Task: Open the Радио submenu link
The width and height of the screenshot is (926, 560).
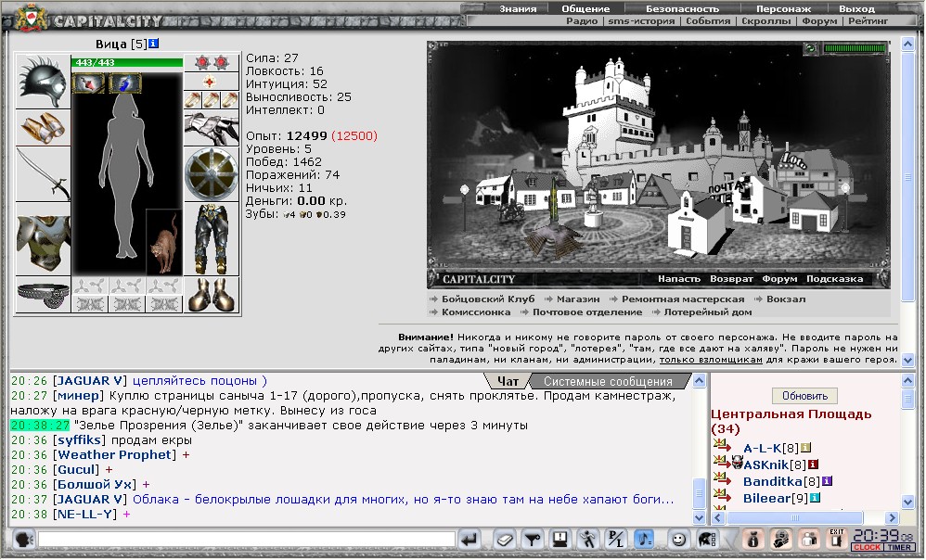Action: point(582,20)
